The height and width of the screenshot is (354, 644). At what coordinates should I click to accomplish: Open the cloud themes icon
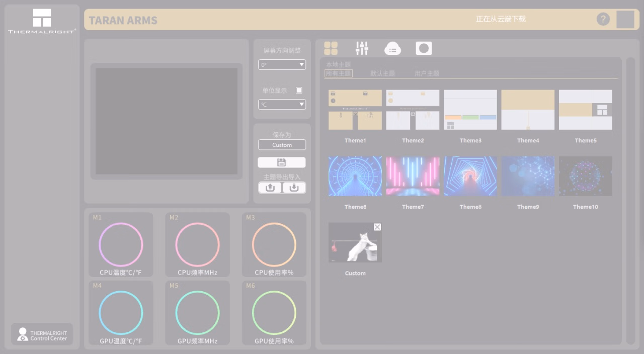392,48
